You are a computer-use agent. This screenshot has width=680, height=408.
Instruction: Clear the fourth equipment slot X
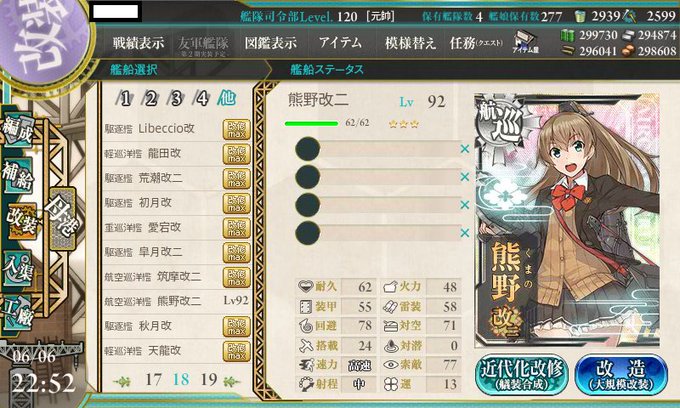pyautogui.click(x=465, y=233)
